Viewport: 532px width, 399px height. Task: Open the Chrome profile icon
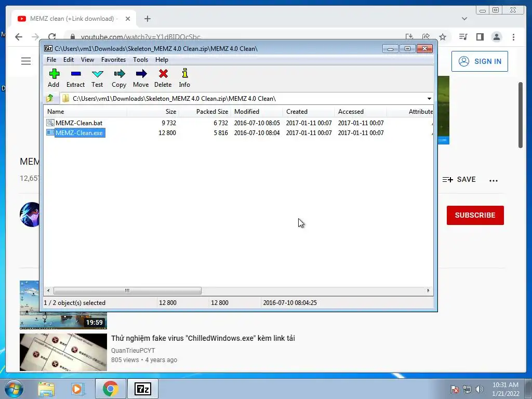tap(496, 37)
